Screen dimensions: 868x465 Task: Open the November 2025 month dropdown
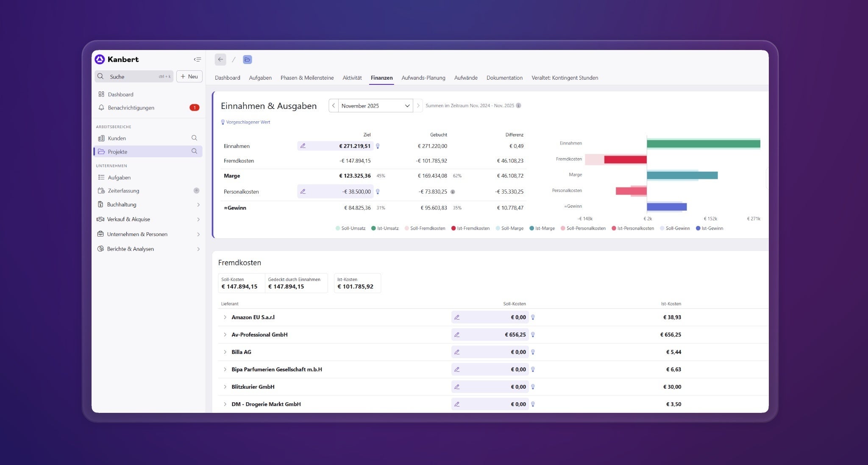[x=376, y=106]
